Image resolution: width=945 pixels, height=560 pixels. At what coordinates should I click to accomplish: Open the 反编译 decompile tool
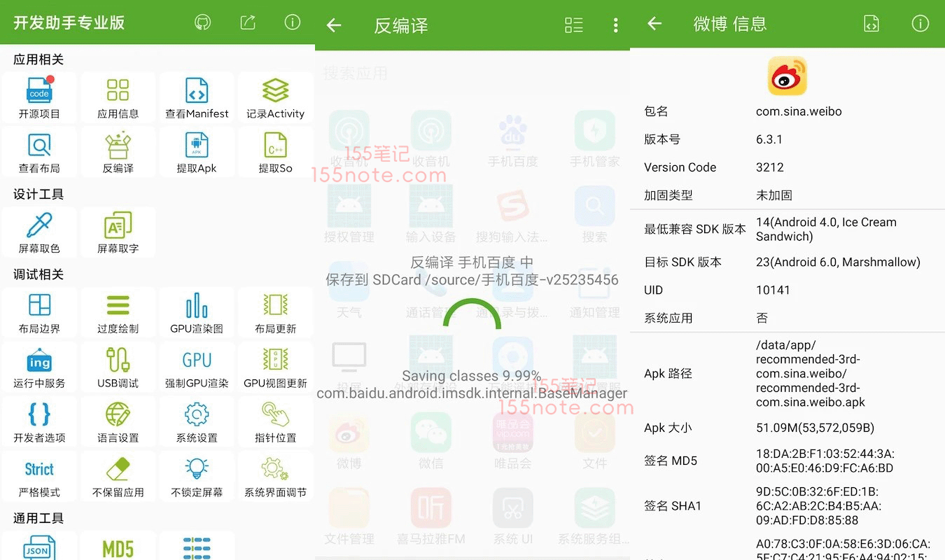[118, 152]
